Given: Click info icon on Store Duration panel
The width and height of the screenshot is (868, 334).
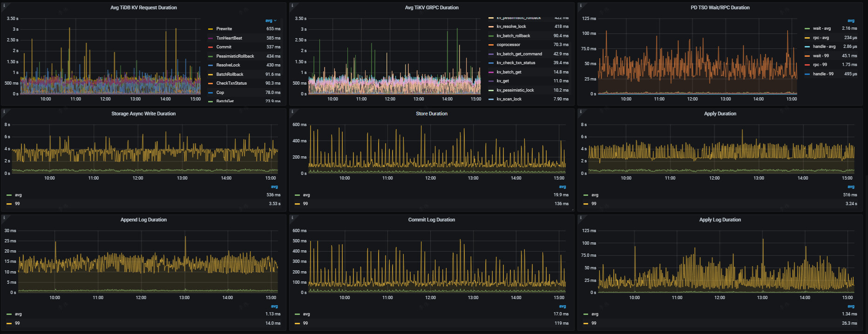Looking at the screenshot, I should pos(292,112).
